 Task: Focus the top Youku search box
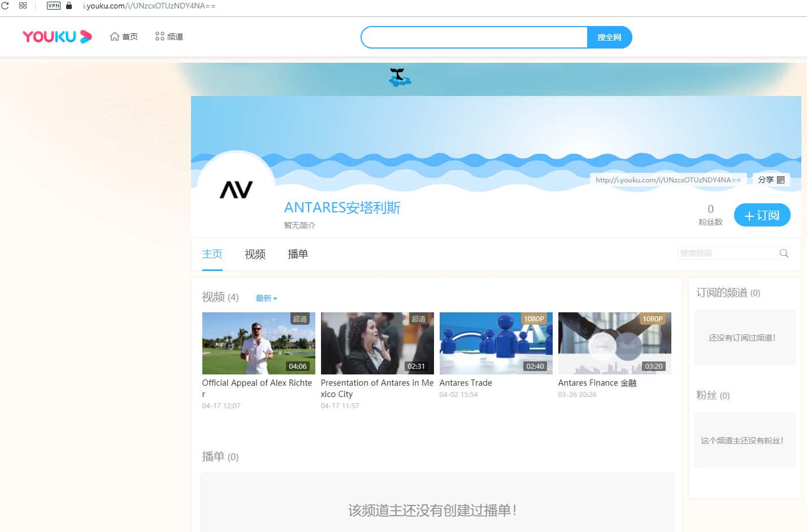pos(474,37)
